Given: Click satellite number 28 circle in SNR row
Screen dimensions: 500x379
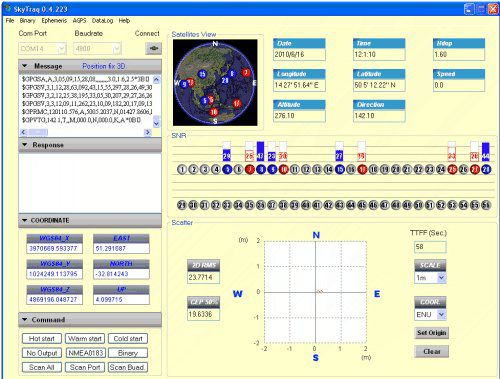Looking at the screenshot, I should pos(486,169).
